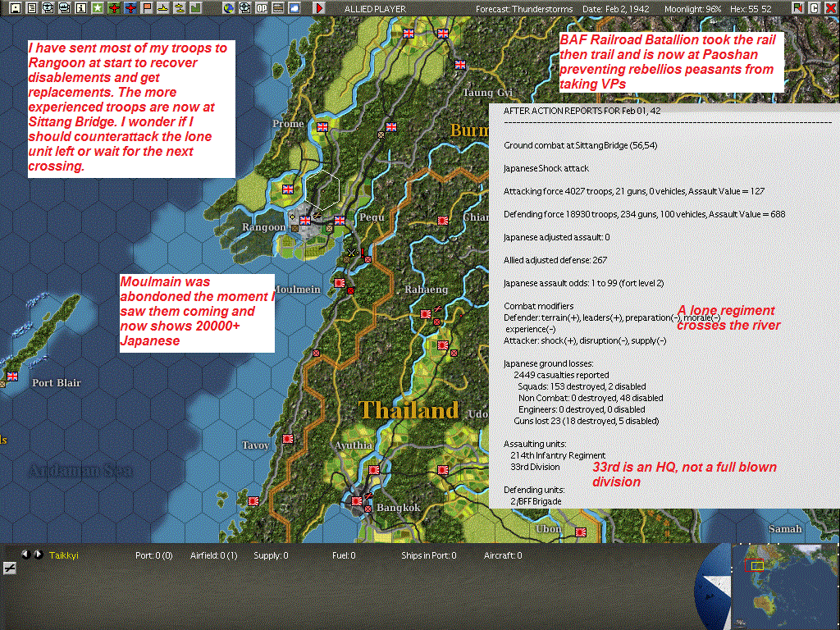Select the British unit flag below Prome

[x=322, y=127]
